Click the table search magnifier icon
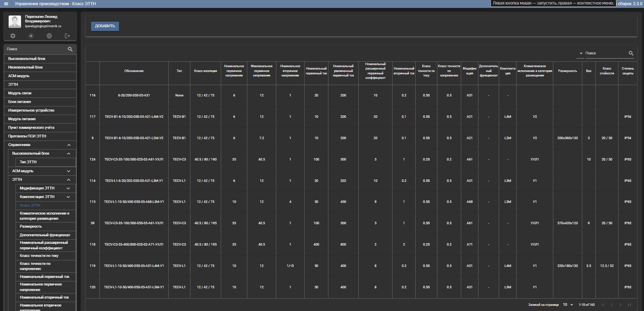This screenshot has height=311, width=644. pyautogui.click(x=631, y=53)
